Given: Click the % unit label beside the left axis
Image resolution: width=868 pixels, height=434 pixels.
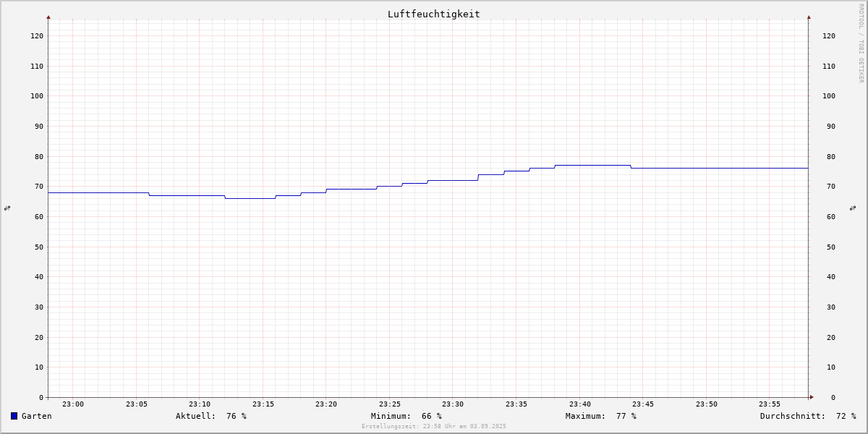Looking at the screenshot, I should point(7,208).
